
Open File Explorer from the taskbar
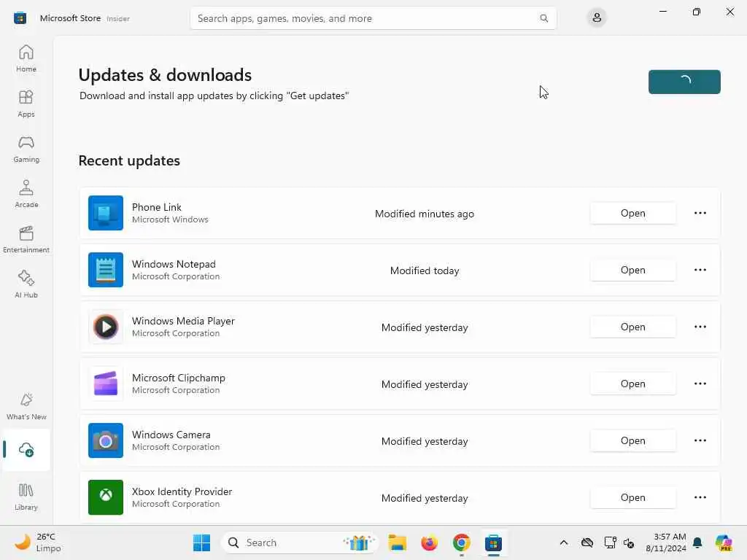click(x=397, y=542)
